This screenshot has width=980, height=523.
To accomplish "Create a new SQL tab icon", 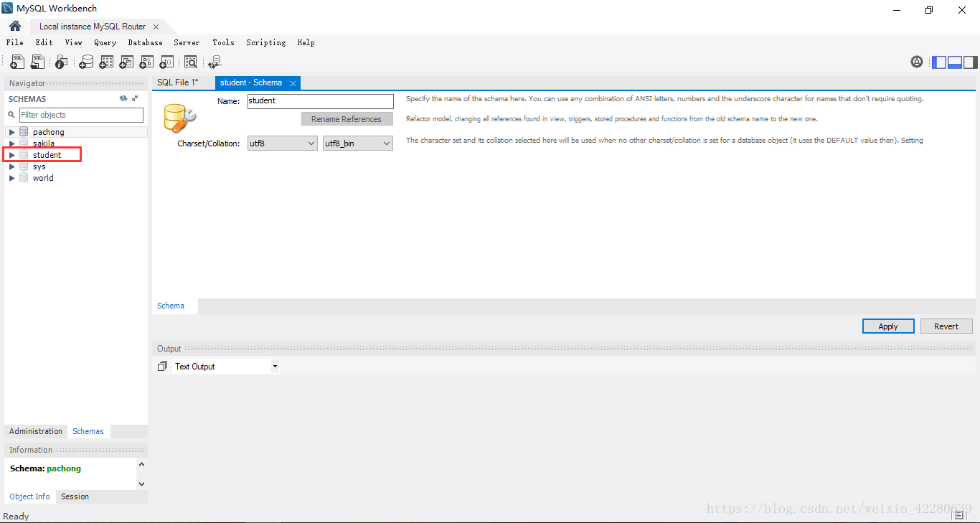I will point(17,62).
